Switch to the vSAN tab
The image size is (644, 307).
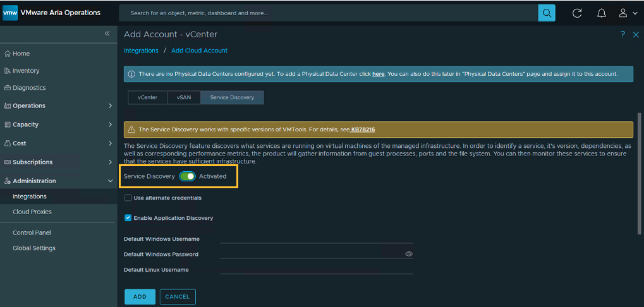(183, 97)
